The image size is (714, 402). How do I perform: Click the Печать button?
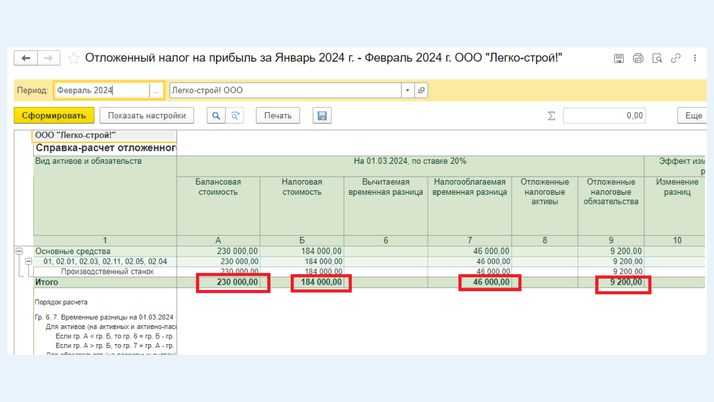pos(278,116)
